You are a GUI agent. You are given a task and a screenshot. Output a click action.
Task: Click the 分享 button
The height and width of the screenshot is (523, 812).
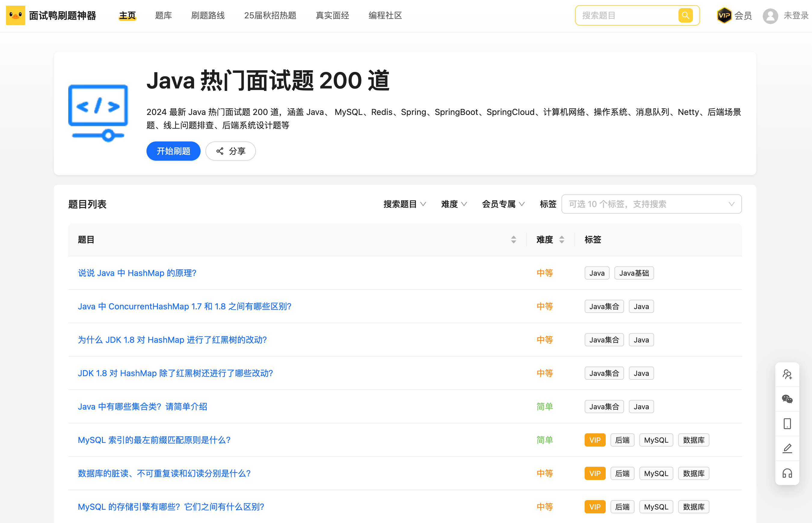tap(230, 151)
